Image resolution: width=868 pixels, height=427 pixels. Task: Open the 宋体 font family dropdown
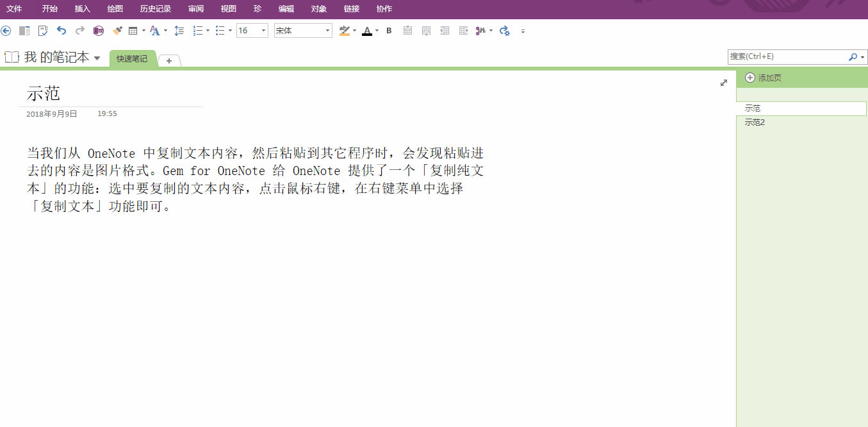(327, 30)
